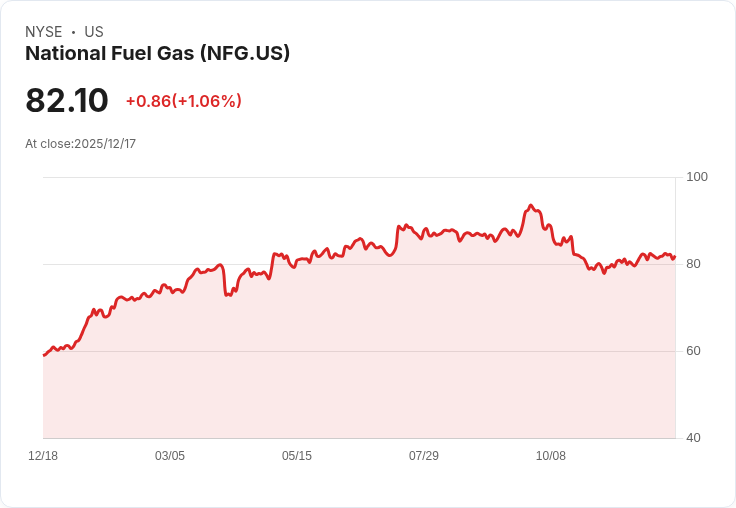Click the US market label

tap(94, 32)
